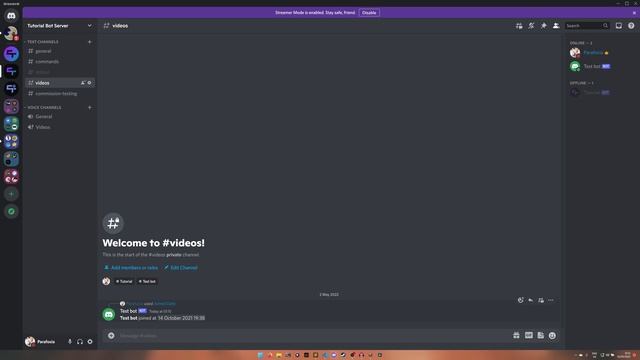Create thread from Test bot message
This screenshot has height=360, width=640.
click(x=541, y=300)
